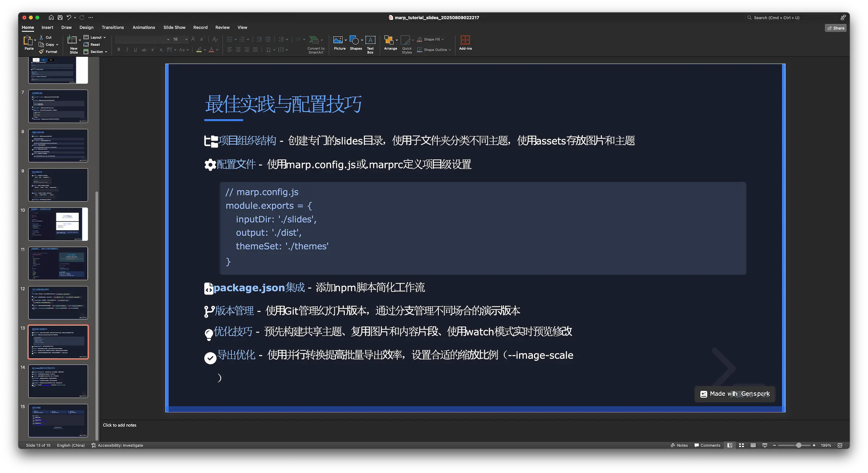Switch to Reading View icon
868x473 pixels.
753,445
